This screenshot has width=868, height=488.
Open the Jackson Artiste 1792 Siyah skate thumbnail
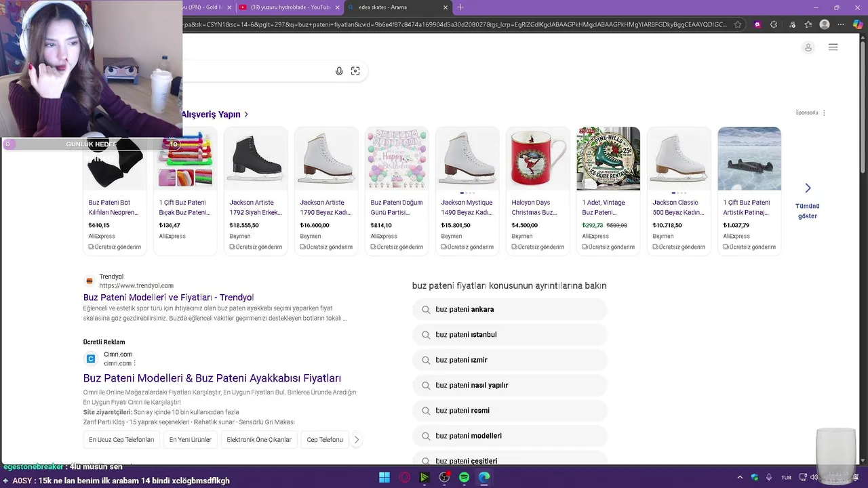point(256,159)
